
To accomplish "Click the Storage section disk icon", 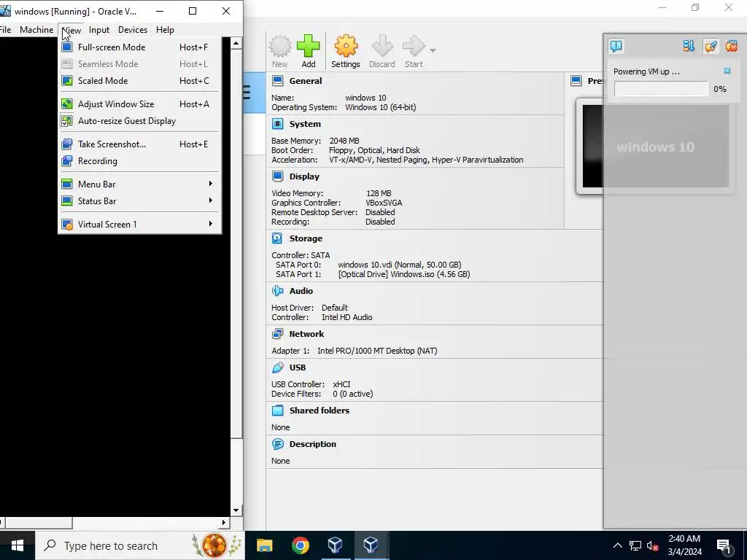I will click(277, 238).
